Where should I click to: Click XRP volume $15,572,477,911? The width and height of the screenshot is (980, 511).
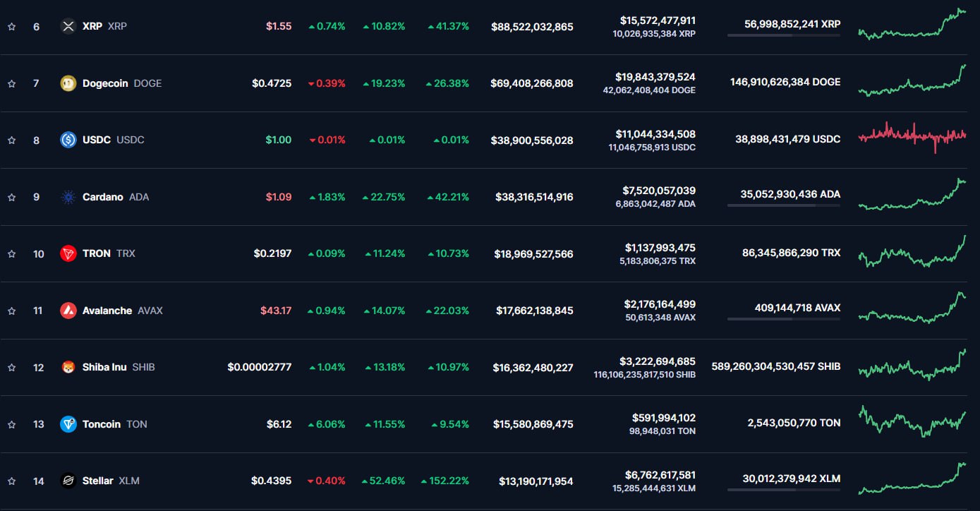(x=658, y=20)
